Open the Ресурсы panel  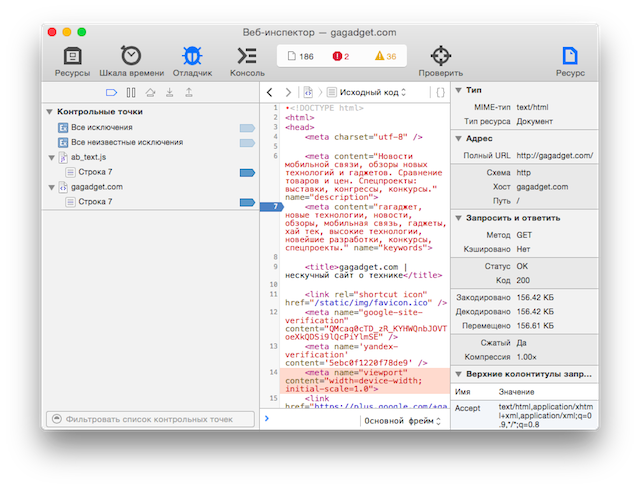[72, 62]
